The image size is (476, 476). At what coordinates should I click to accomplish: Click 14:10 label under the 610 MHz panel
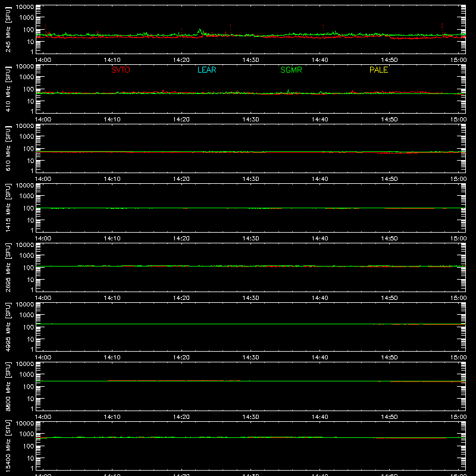pyautogui.click(x=112, y=179)
